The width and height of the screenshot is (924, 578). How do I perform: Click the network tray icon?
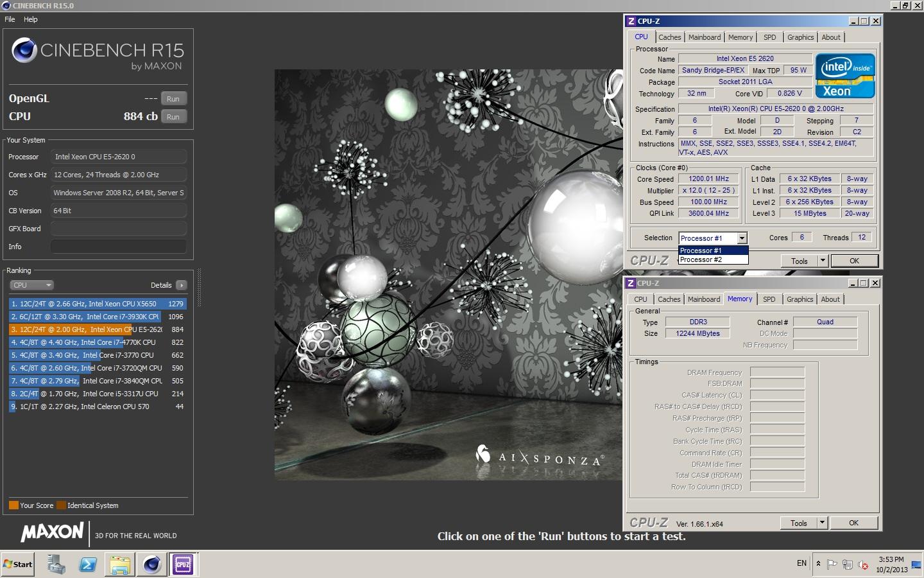coord(848,565)
